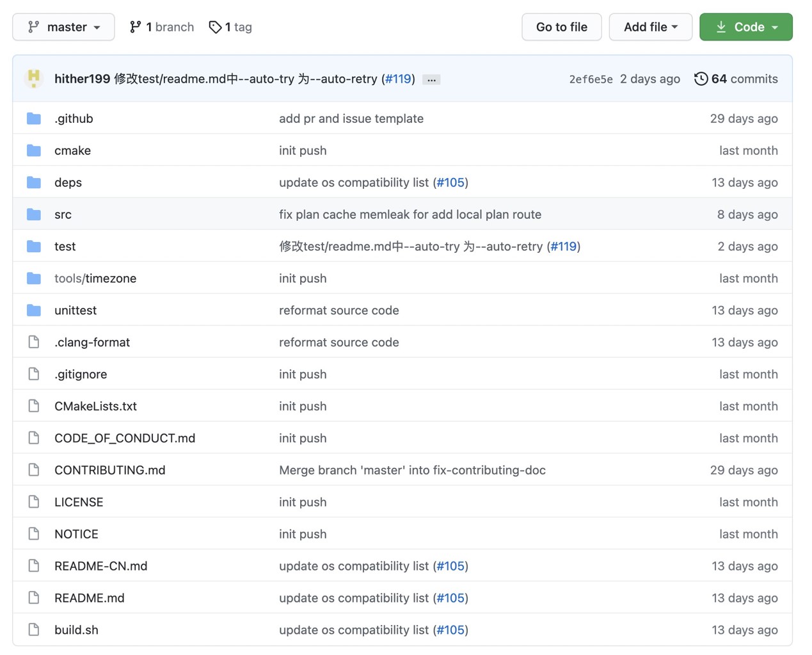Viewport: 812px width, 655px height.
Task: Click the Go to file button
Action: (561, 27)
